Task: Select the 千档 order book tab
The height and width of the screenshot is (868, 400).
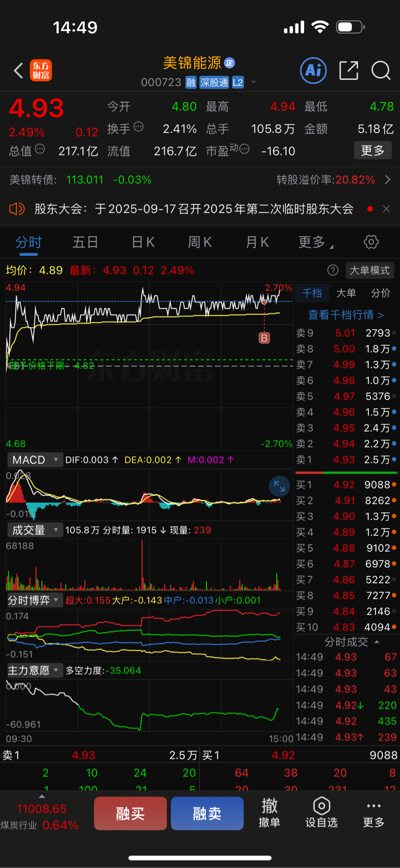Action: (312, 293)
